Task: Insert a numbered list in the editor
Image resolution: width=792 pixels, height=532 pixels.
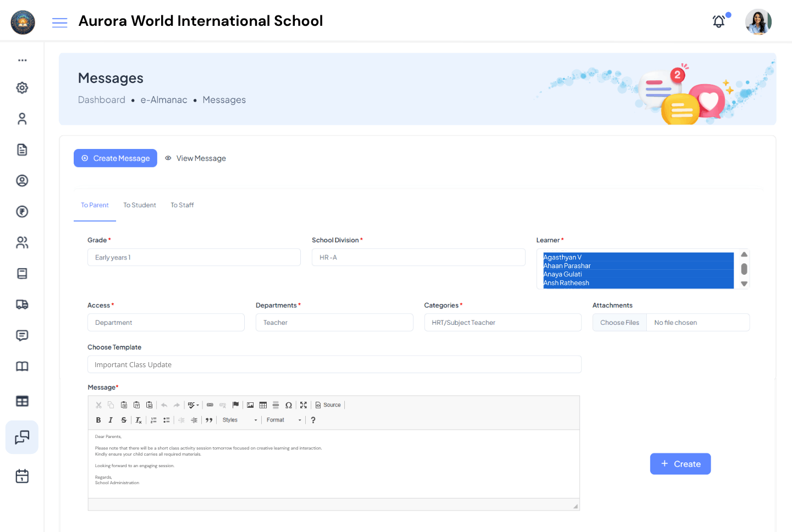Action: point(153,420)
